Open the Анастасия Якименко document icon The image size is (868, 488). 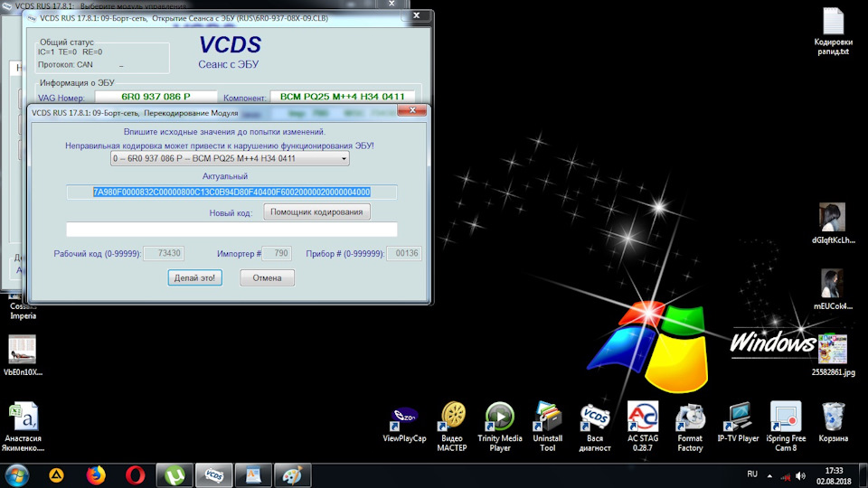tap(23, 427)
